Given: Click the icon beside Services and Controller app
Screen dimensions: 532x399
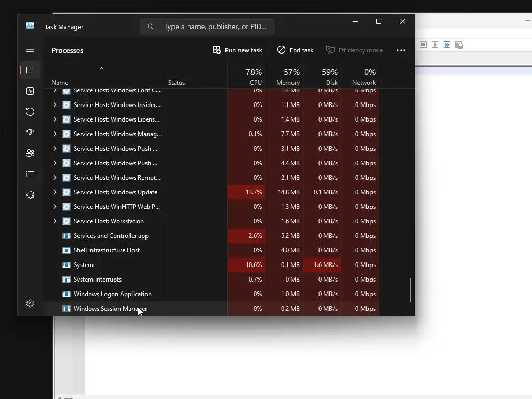Looking at the screenshot, I should pyautogui.click(x=66, y=236).
